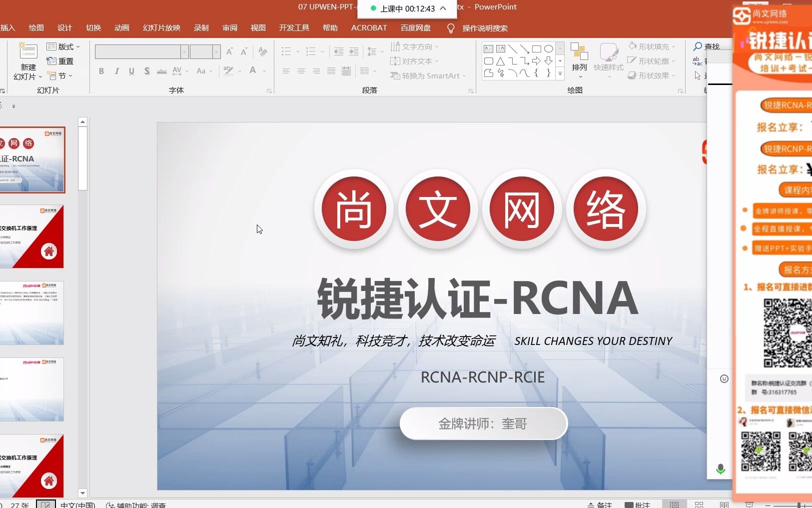Viewport: 812px width, 508px height.
Task: Open the font name combo box dropdown
Action: [184, 51]
